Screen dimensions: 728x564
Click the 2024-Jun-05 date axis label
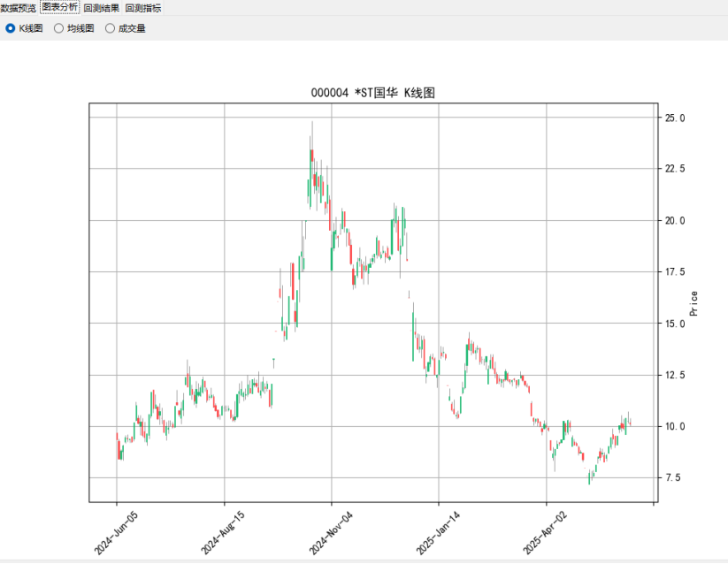pos(116,533)
